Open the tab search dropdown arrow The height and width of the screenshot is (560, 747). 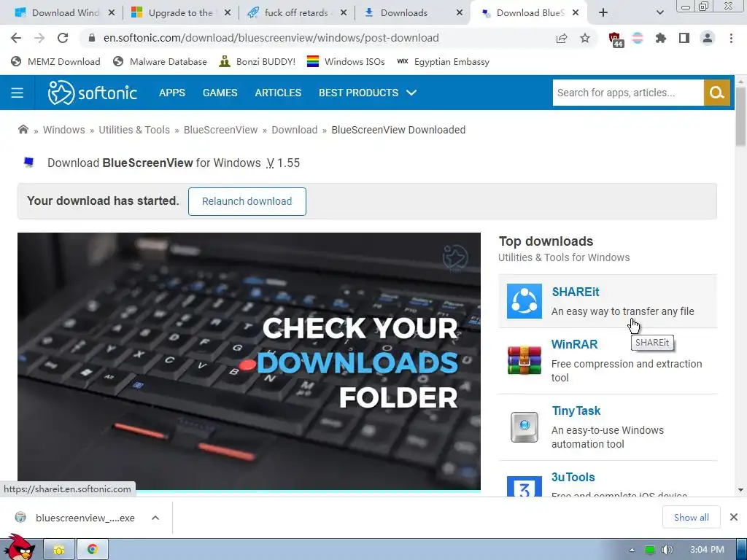click(x=659, y=13)
